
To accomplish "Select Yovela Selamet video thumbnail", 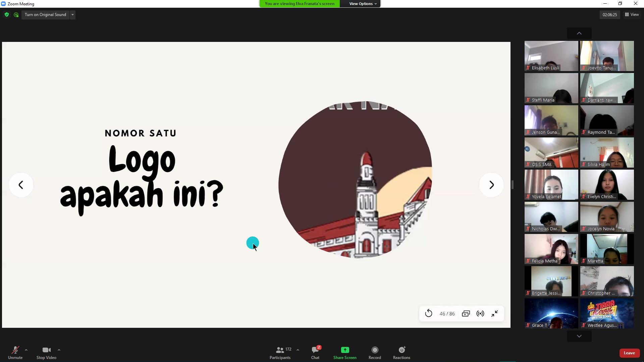I will (551, 185).
